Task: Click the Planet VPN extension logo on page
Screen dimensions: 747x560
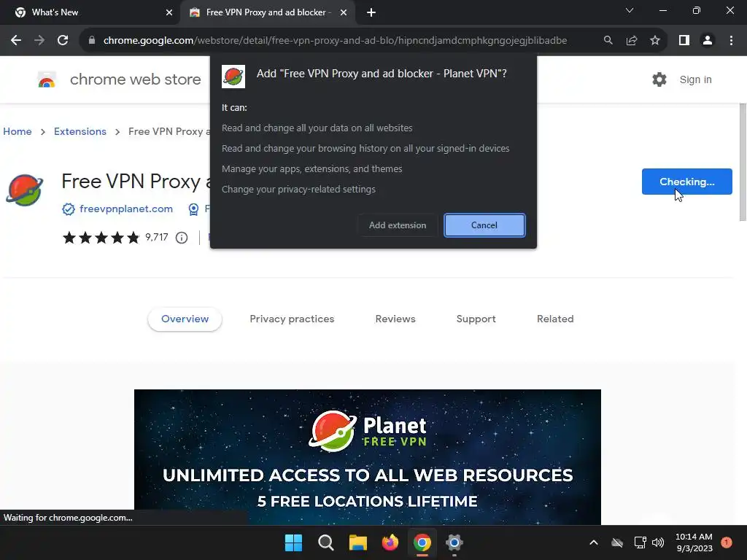Action: 24,190
